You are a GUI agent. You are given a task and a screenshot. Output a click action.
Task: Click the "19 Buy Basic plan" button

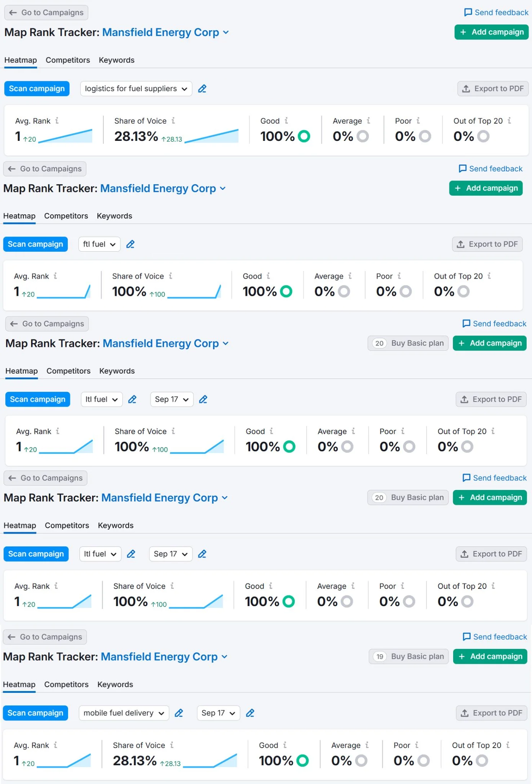[408, 657]
